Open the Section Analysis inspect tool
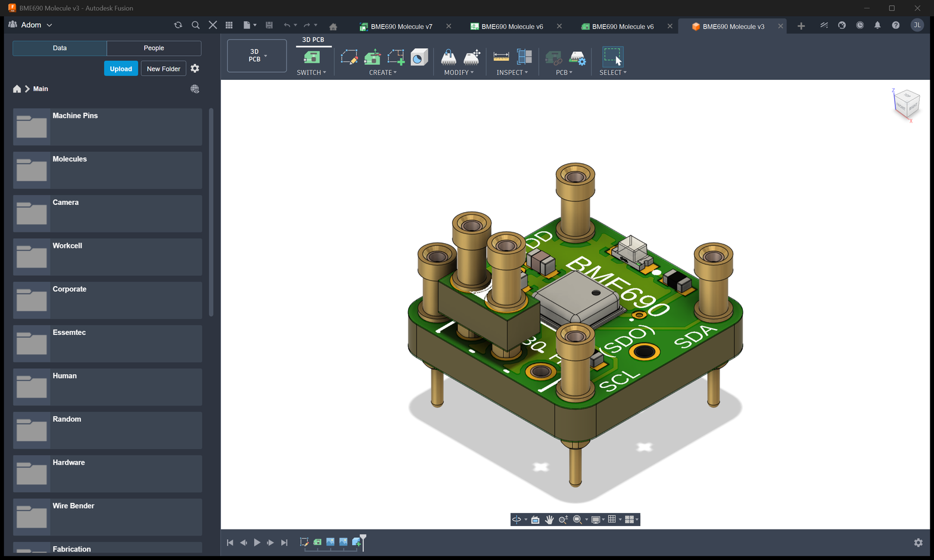 (524, 57)
